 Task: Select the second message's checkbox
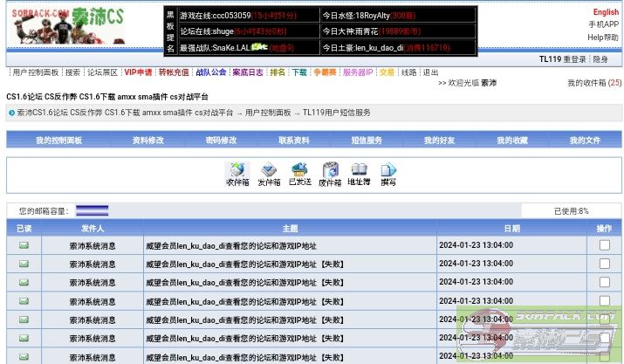coord(604,264)
